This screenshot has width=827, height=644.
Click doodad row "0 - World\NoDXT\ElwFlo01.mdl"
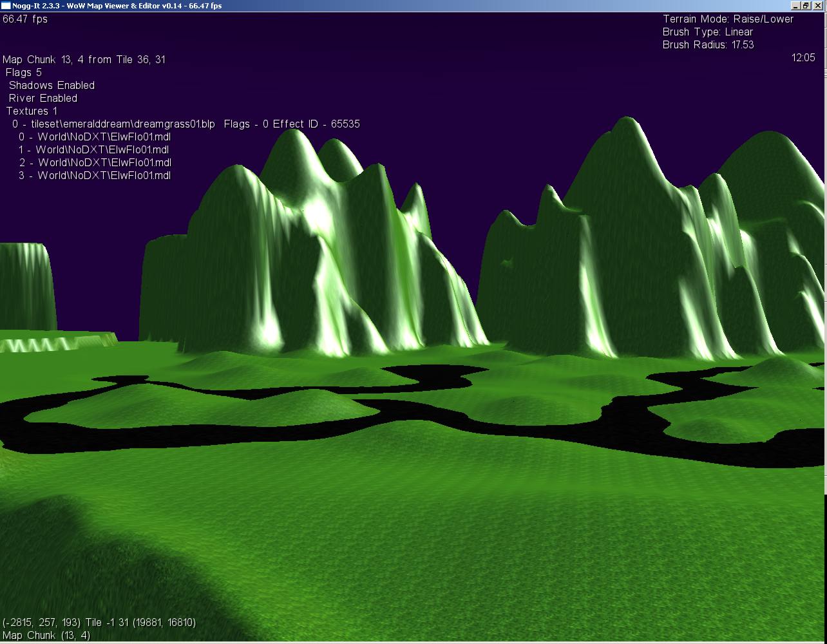click(95, 137)
